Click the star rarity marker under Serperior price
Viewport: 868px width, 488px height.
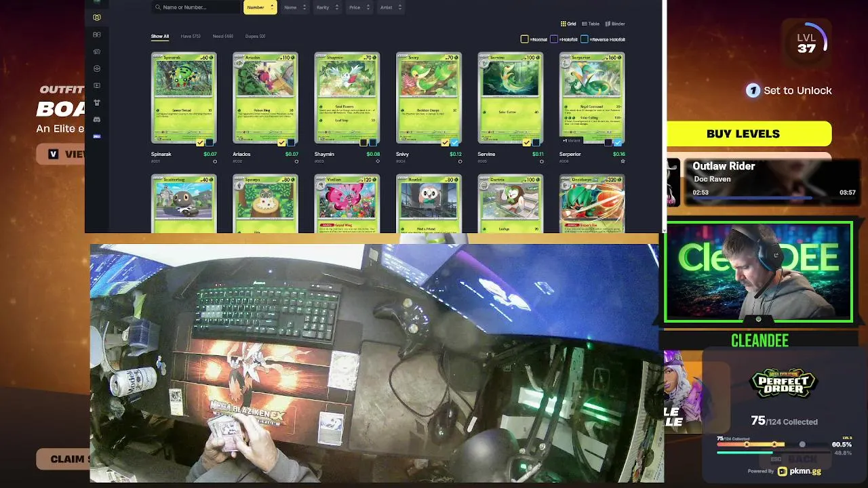623,161
